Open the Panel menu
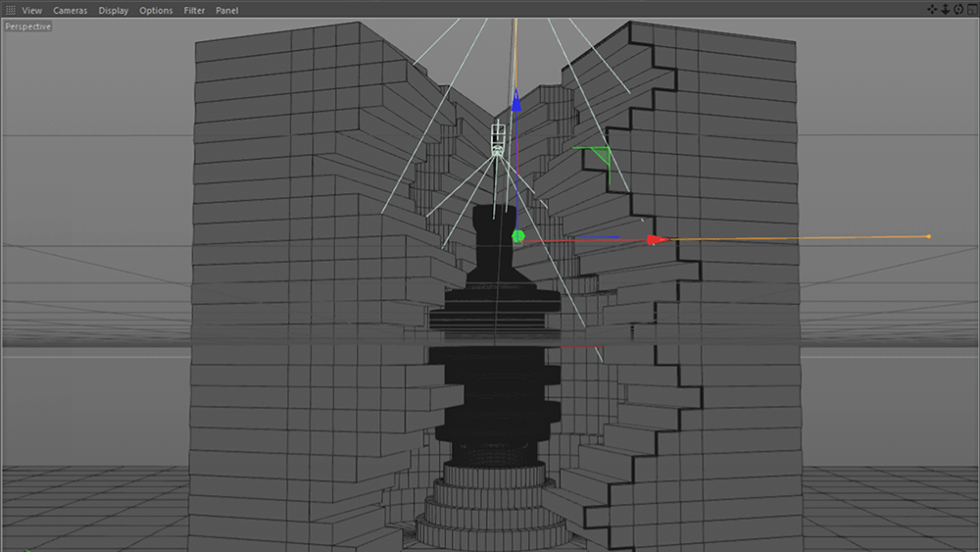The image size is (980, 552). (x=226, y=11)
